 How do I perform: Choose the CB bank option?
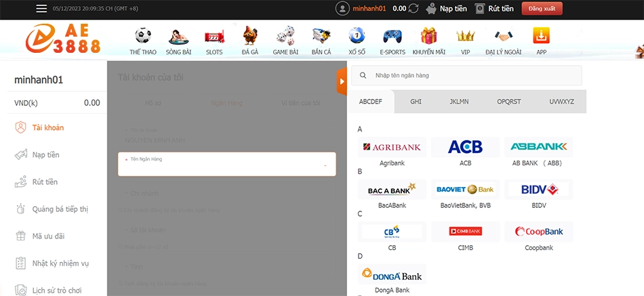[x=392, y=237]
